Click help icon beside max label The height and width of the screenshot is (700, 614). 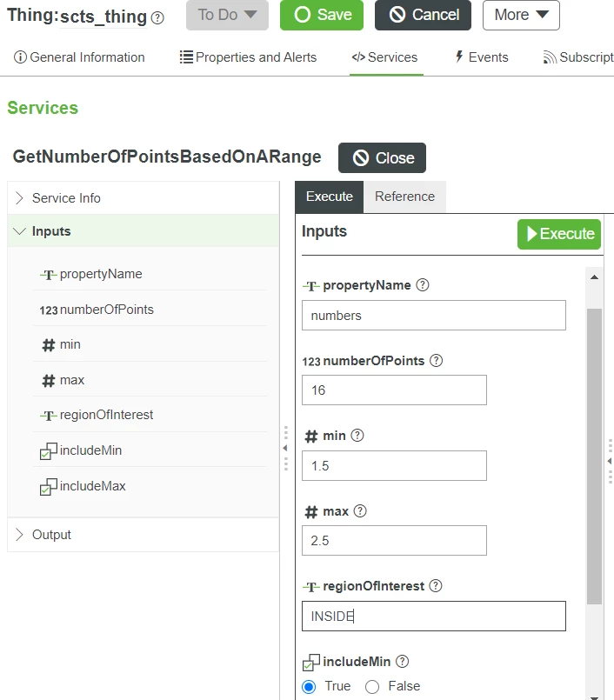pyautogui.click(x=360, y=510)
